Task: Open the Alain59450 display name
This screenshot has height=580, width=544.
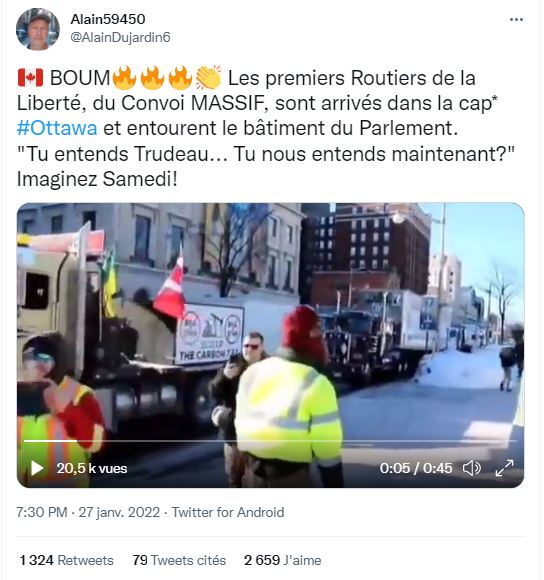Action: coord(108,19)
